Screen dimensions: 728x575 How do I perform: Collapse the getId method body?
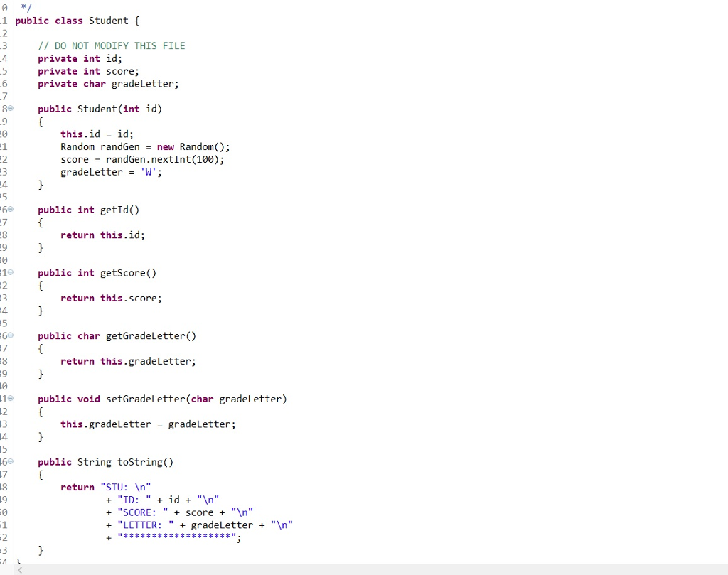10,210
